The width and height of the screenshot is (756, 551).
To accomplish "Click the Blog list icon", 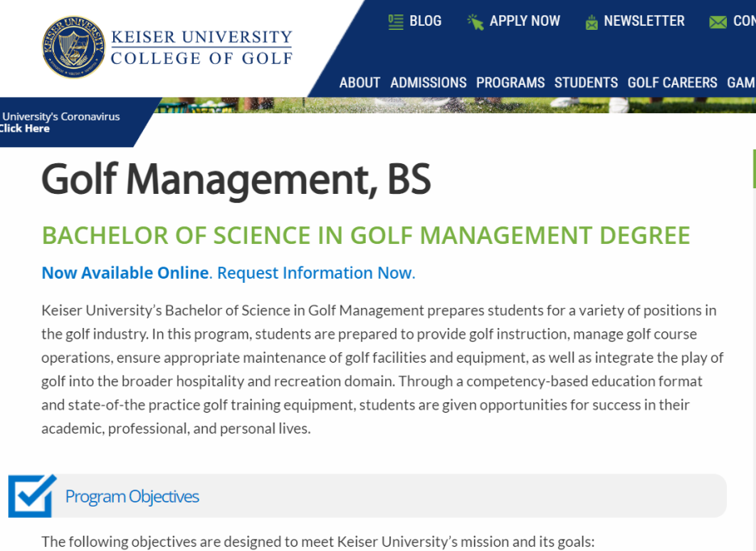I will 396,22.
